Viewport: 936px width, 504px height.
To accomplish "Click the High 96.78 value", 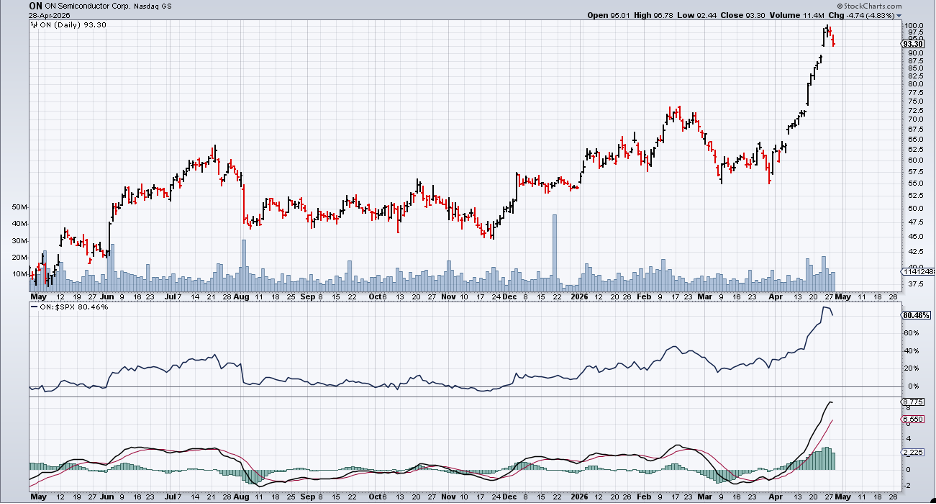I will 654,16.
